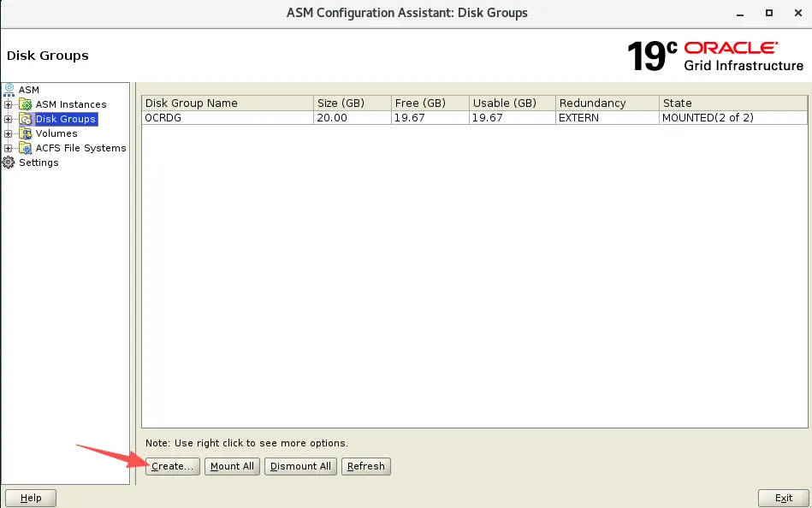Click the EXTERN redundancy cell
Image resolution: width=812 pixels, height=508 pixels.
point(608,117)
